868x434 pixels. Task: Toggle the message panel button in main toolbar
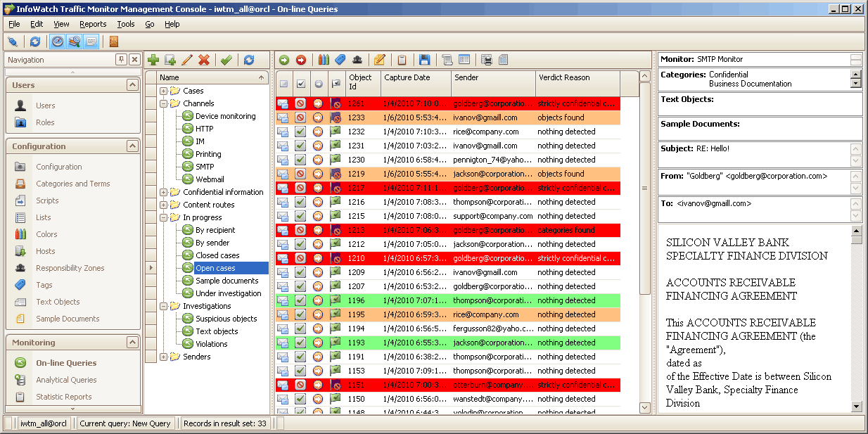(91, 42)
